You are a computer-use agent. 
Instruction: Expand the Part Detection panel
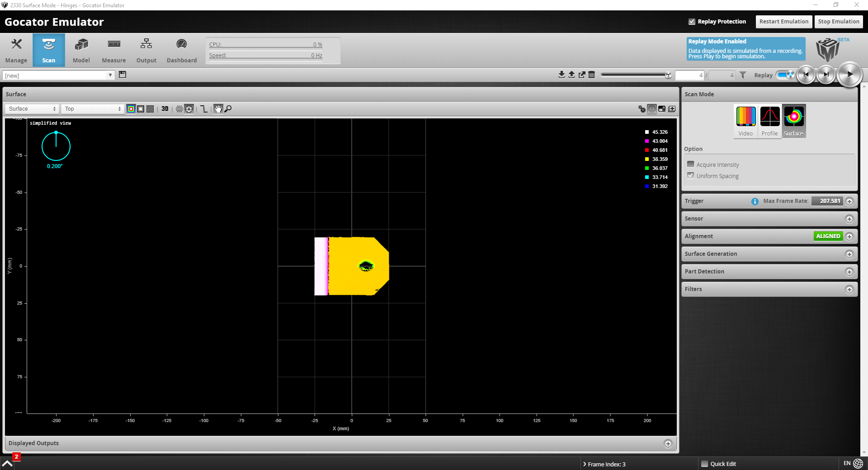[849, 272]
